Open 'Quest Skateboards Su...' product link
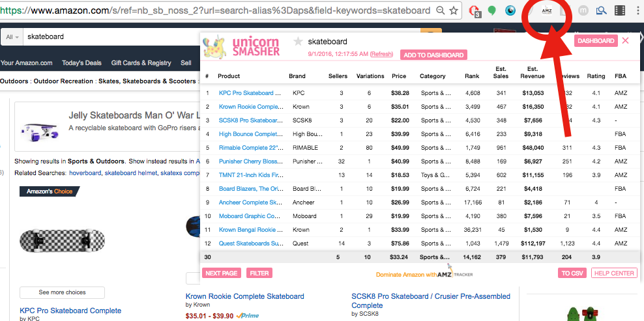 (251, 244)
